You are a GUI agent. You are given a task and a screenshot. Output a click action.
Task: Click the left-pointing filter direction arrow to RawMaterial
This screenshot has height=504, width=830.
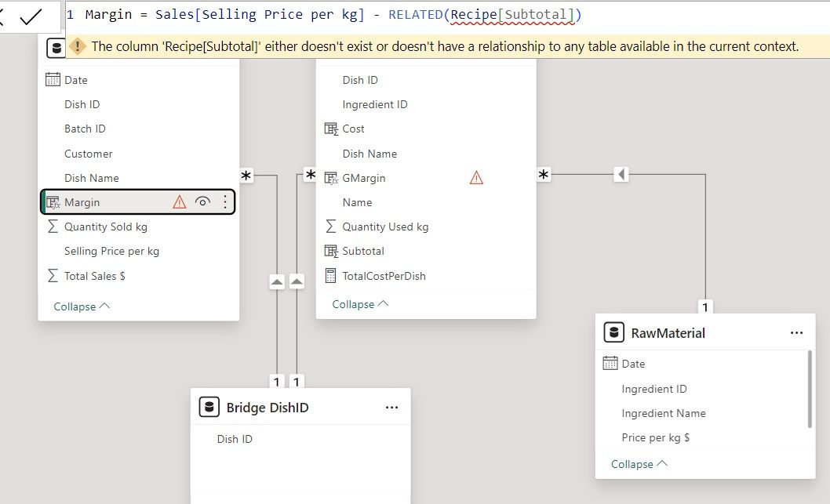(x=621, y=174)
